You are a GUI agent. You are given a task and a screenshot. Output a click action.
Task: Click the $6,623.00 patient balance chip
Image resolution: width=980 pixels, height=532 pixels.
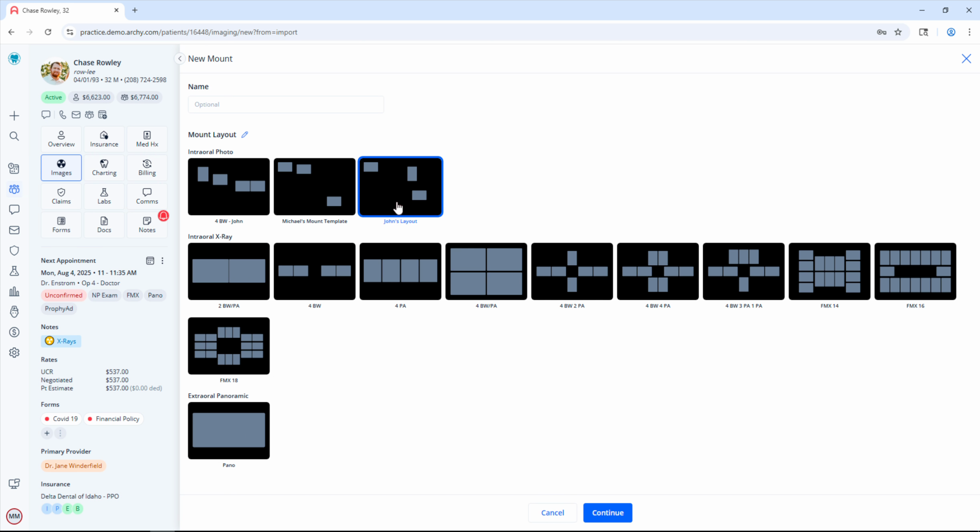(x=91, y=97)
